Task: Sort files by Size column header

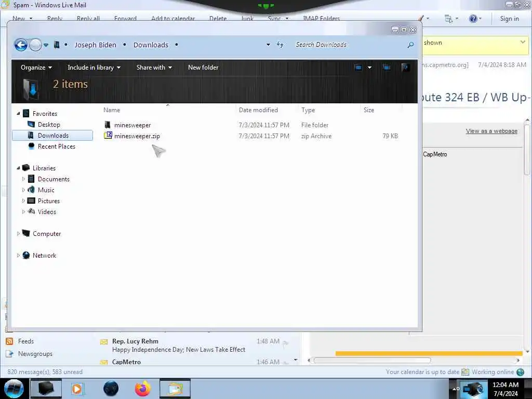Action: 369,110
